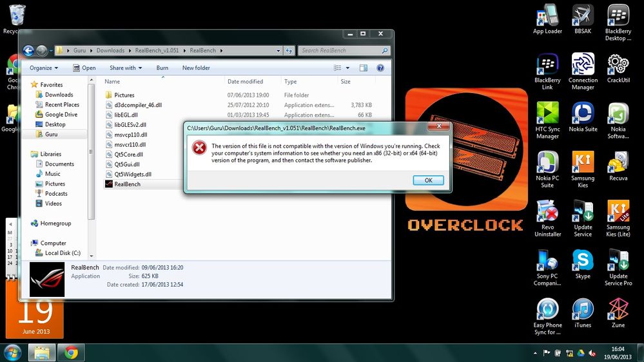Select Homegroup in navigation pane
The width and height of the screenshot is (644, 362).
coord(55,224)
